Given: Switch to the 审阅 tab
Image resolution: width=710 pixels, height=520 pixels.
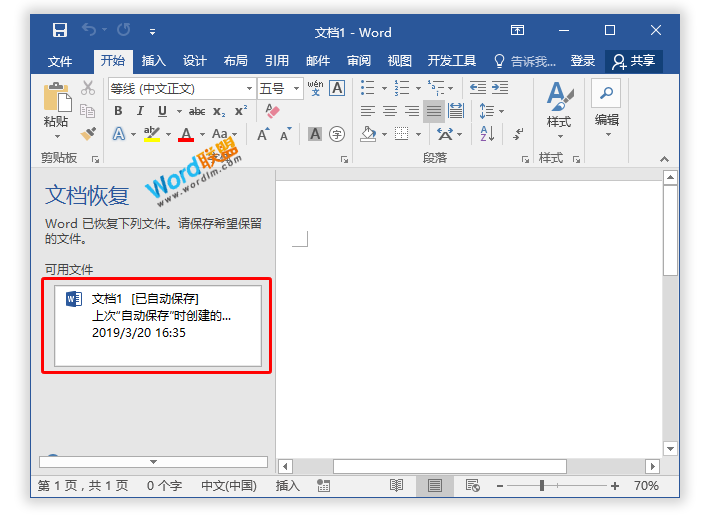Looking at the screenshot, I should [x=359, y=61].
